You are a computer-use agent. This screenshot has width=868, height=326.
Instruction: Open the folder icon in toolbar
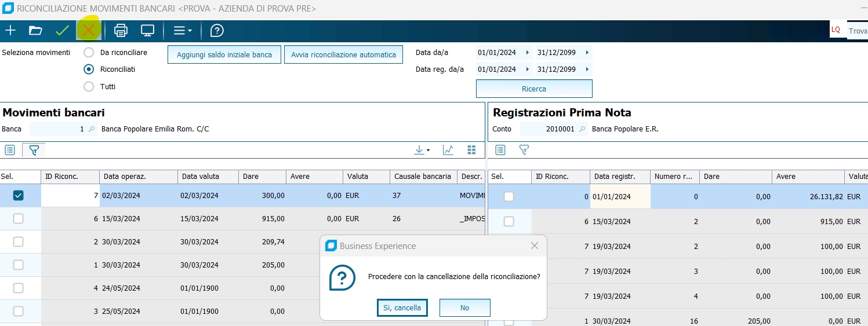coord(35,31)
